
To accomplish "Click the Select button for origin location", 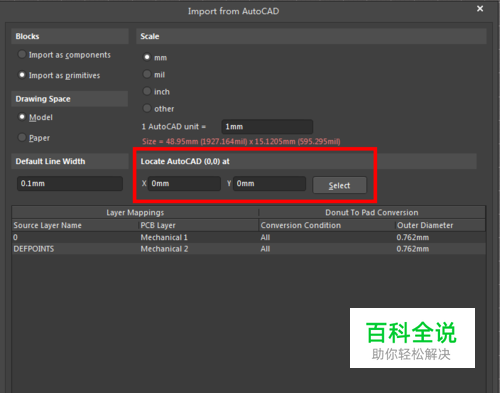I will point(339,185).
